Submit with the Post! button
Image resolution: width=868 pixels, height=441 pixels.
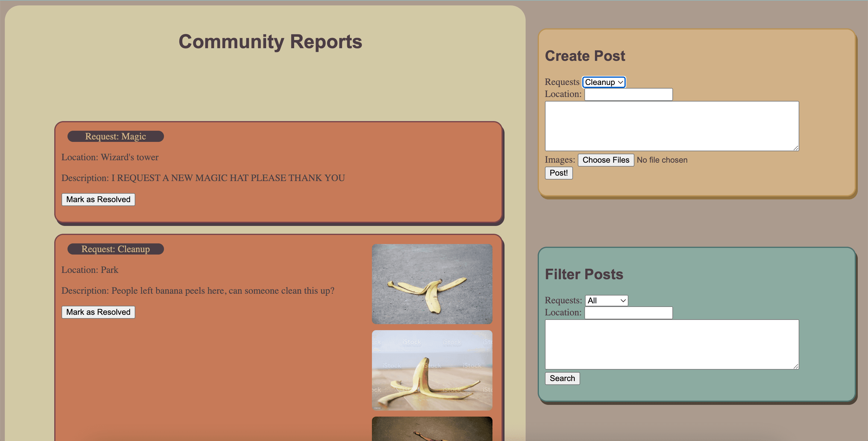pyautogui.click(x=558, y=173)
